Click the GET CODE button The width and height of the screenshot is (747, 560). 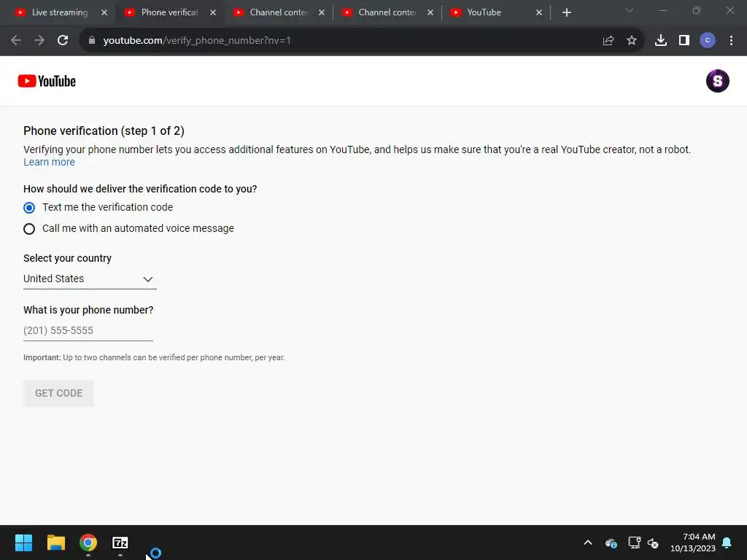(58, 393)
